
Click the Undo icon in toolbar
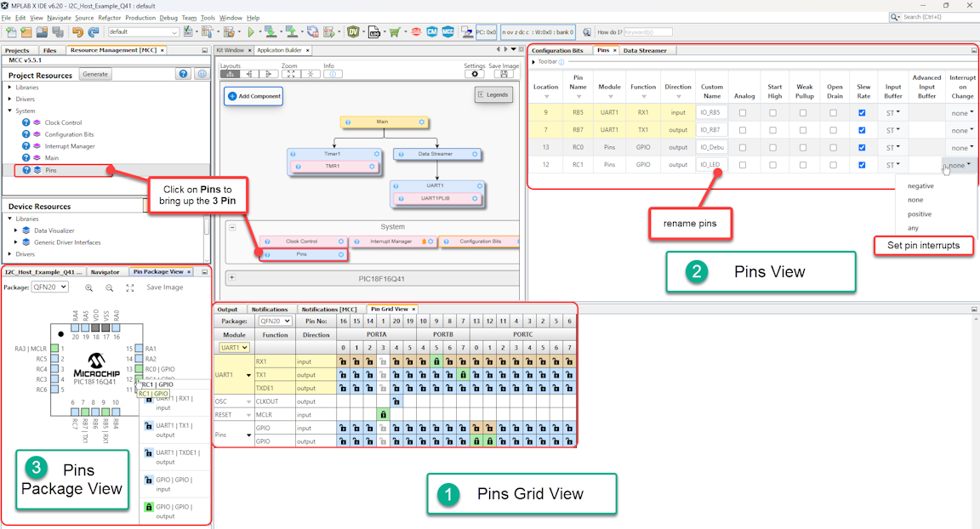(78, 32)
